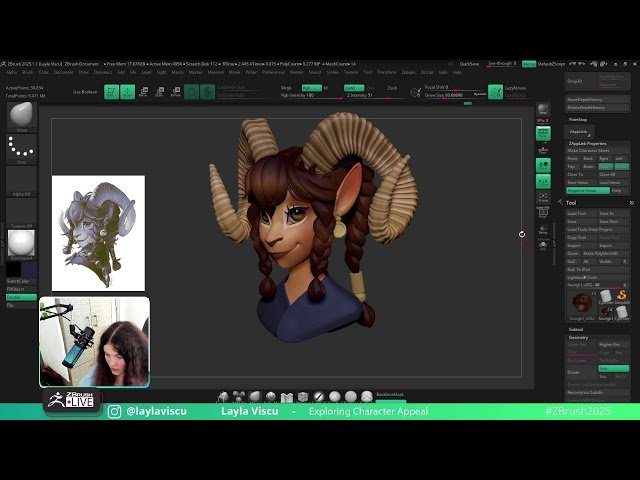This screenshot has height=480, width=640.
Task: Open the Zplugin menu
Action: click(x=408, y=72)
